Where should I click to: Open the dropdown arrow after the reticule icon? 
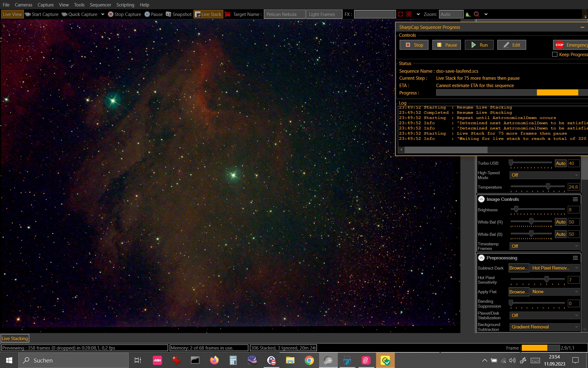(x=418, y=14)
